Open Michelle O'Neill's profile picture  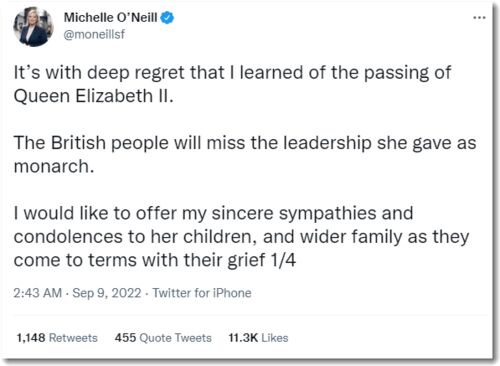[33, 27]
